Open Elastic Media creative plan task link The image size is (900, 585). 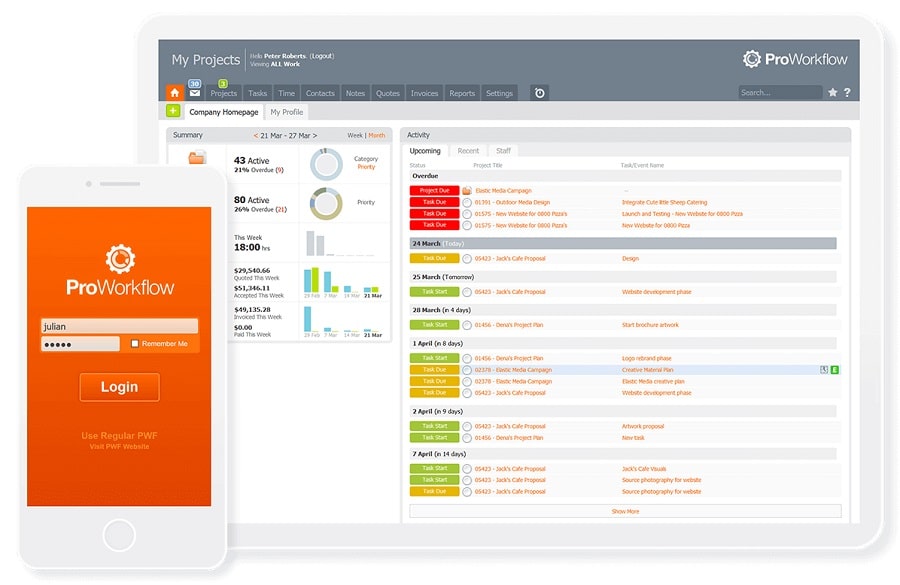[653, 382]
